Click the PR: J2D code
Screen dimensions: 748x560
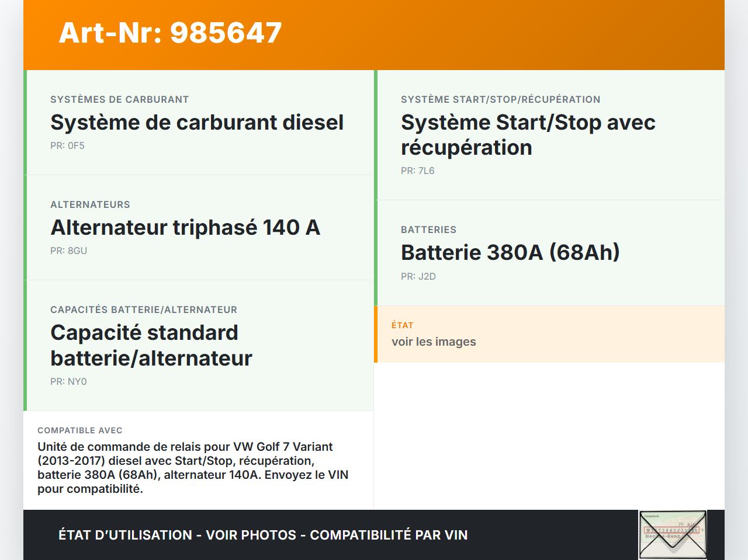click(418, 277)
